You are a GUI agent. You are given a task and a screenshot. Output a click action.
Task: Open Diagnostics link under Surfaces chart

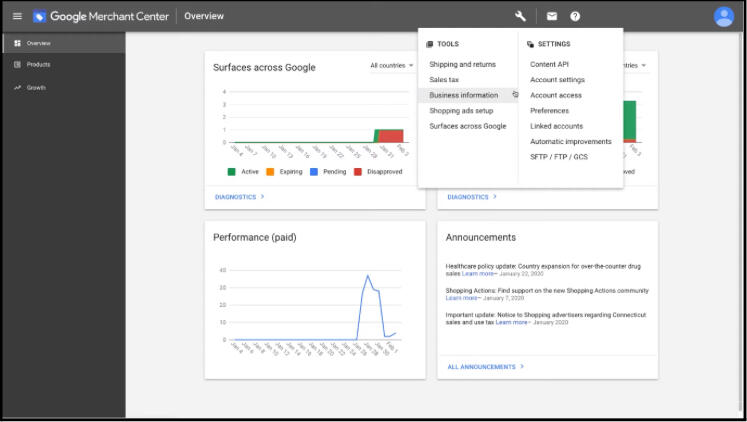click(240, 197)
